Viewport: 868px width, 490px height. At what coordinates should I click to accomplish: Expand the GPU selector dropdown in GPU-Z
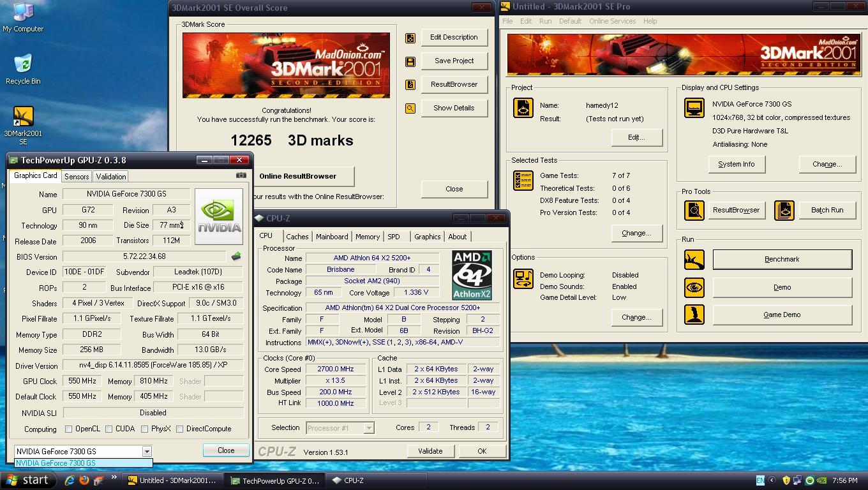tap(146, 451)
